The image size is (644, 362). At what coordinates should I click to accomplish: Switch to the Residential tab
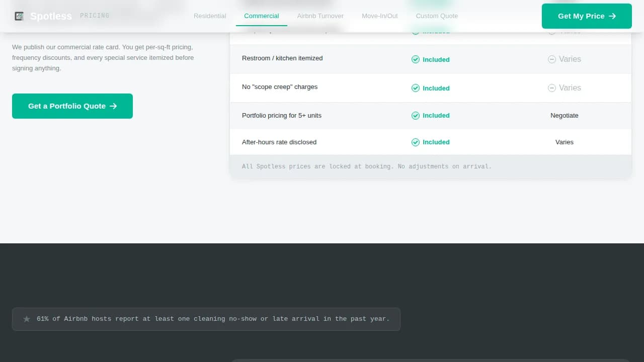click(210, 16)
